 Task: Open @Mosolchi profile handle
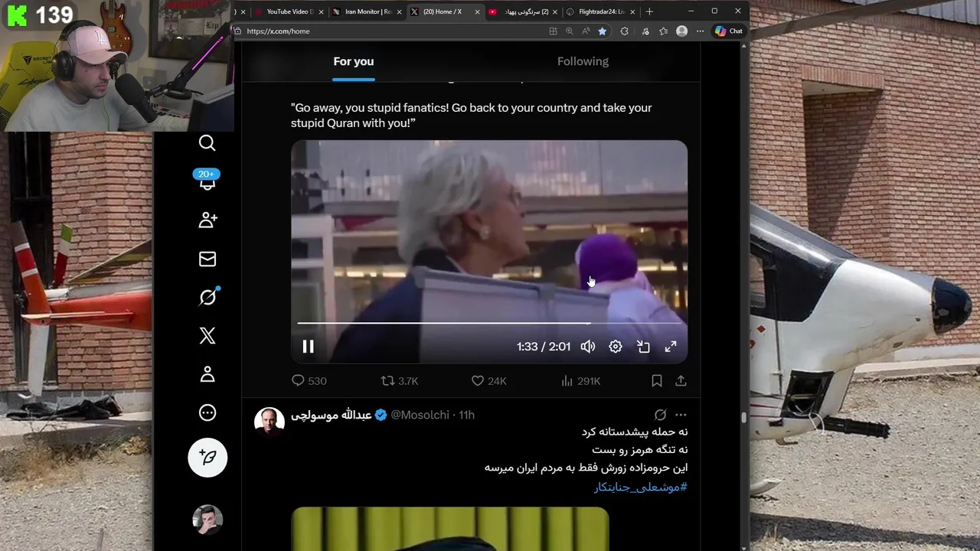[420, 415]
